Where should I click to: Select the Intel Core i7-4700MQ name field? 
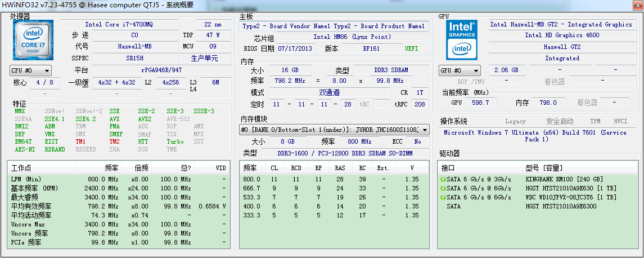(119, 24)
